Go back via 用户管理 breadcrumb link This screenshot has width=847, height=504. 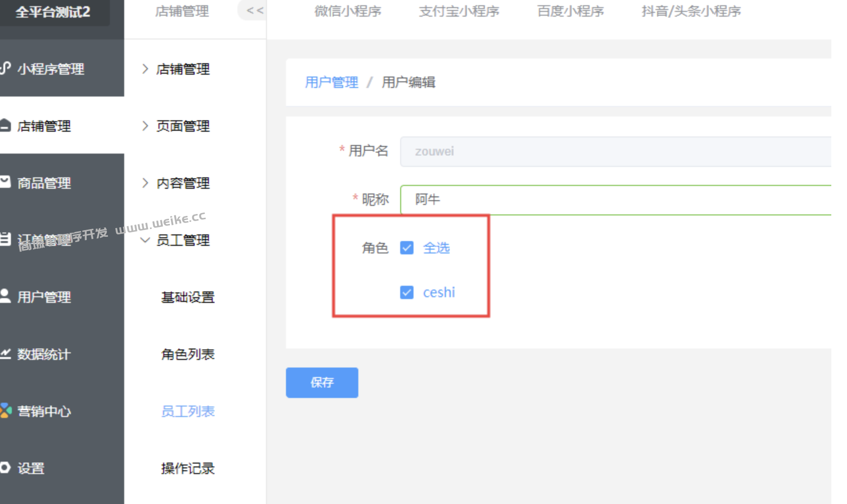[x=332, y=82]
